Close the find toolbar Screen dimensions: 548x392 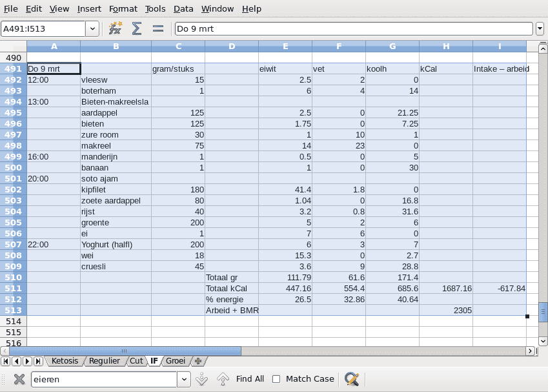click(x=19, y=379)
